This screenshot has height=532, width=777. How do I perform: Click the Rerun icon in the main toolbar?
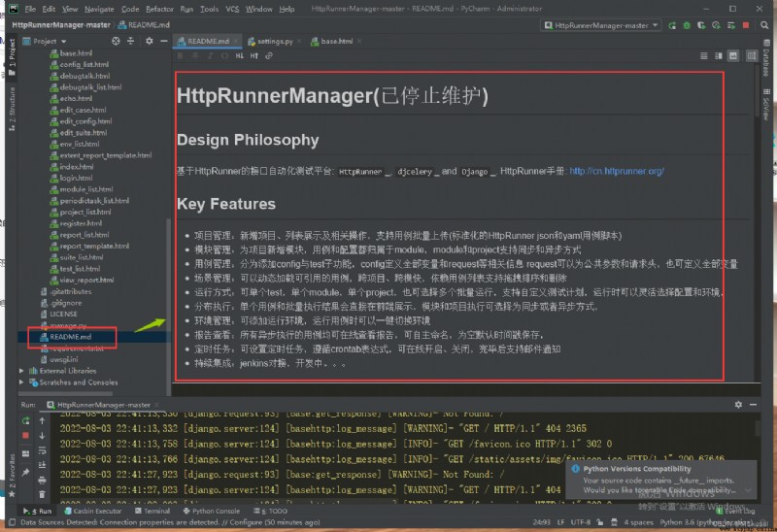672,25
